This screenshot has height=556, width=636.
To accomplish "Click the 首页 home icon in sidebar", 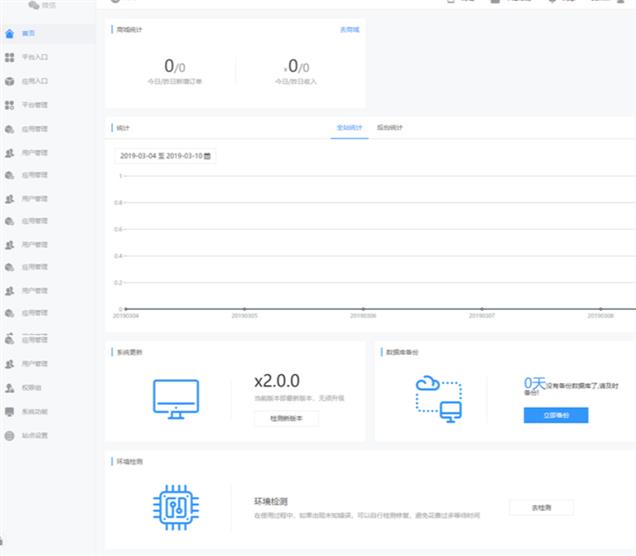I will point(10,34).
